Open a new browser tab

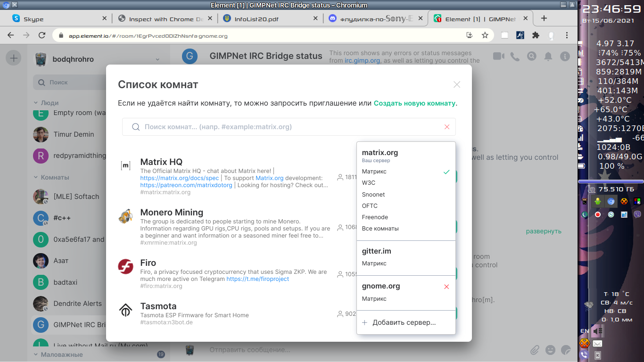click(x=544, y=18)
